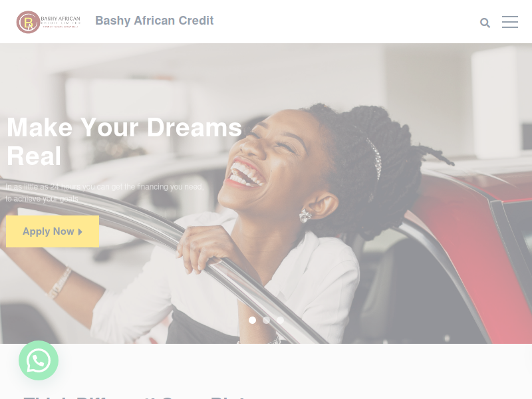This screenshot has height=399, width=532.
Task: Click the partially visible heading below the hero
Action: click(x=136, y=397)
